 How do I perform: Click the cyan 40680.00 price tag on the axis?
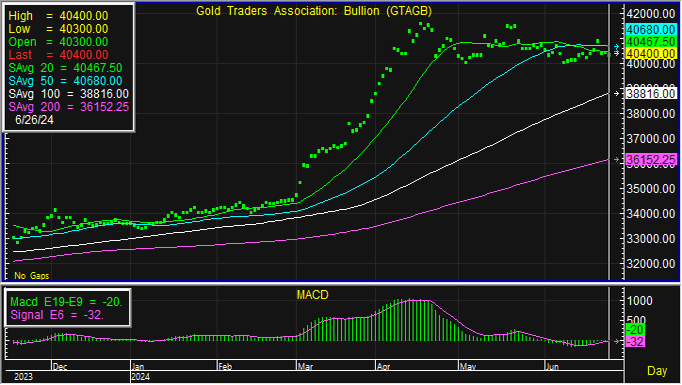tap(651, 30)
